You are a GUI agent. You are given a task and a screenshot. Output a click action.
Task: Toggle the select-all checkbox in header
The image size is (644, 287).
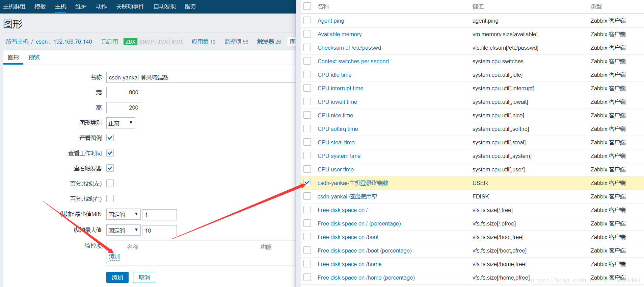[307, 6]
